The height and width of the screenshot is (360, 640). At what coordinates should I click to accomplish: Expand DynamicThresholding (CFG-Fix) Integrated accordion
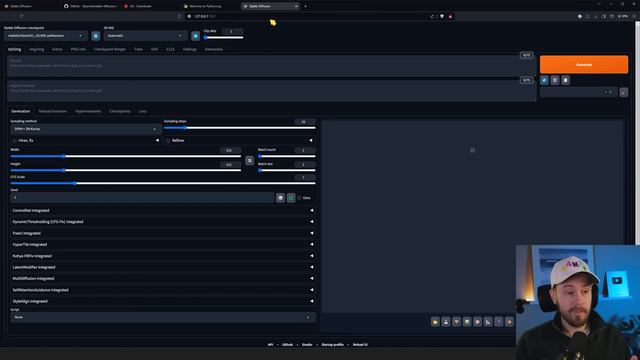[163, 222]
